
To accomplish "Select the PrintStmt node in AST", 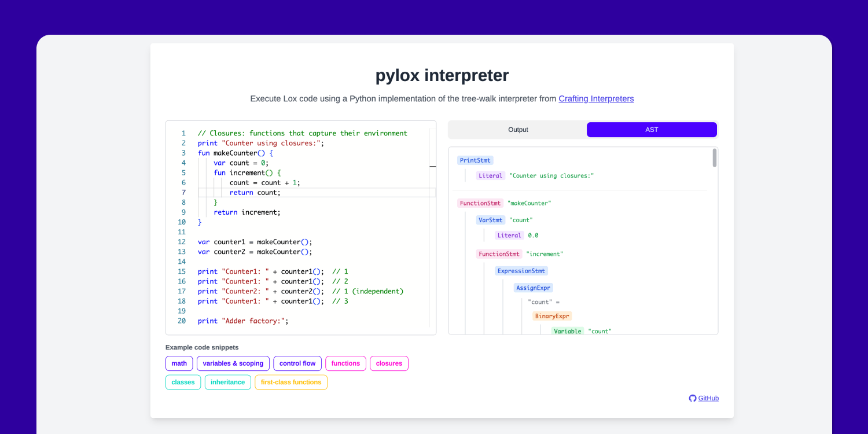I will tap(475, 160).
